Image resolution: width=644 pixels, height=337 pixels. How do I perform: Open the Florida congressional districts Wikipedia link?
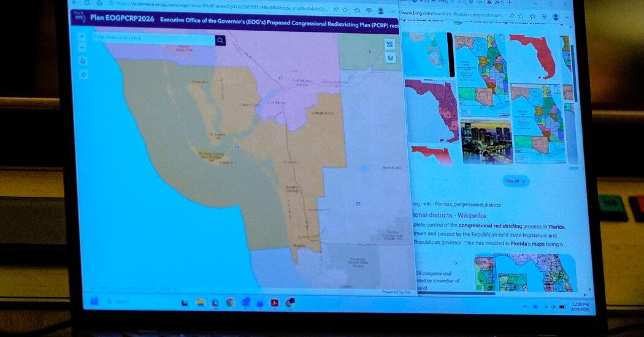coord(449,216)
